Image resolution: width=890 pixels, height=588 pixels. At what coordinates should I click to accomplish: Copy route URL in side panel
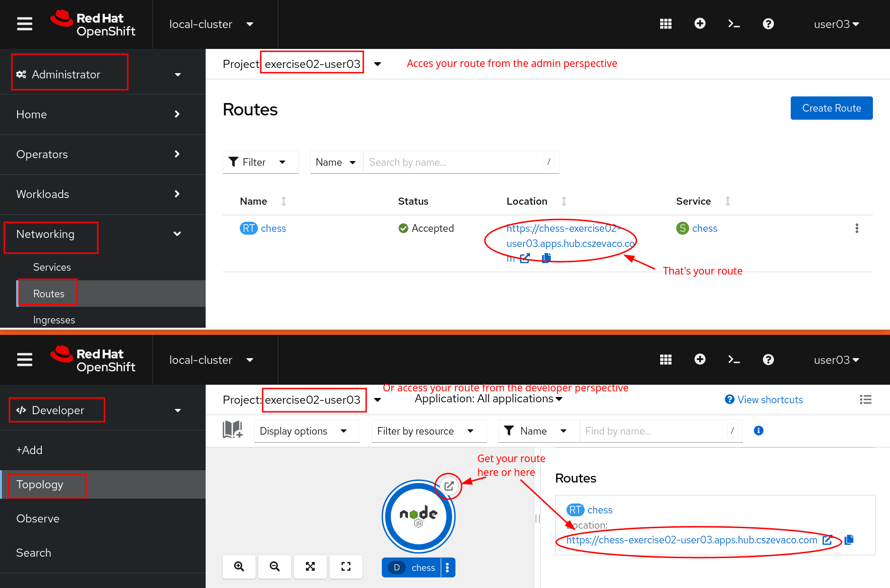coord(849,540)
